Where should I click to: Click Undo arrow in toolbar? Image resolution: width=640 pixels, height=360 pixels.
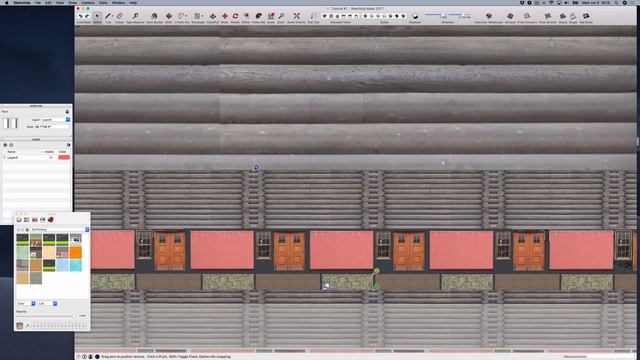[x=81, y=16]
